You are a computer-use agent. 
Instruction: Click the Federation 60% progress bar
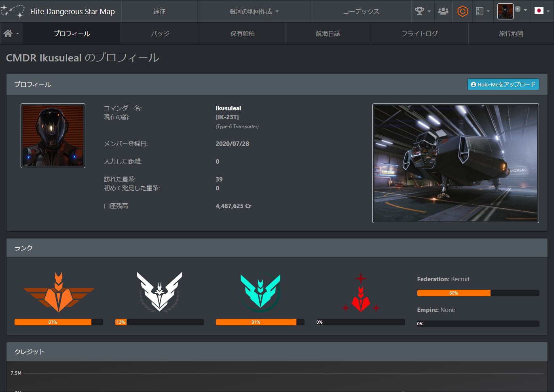[478, 293]
